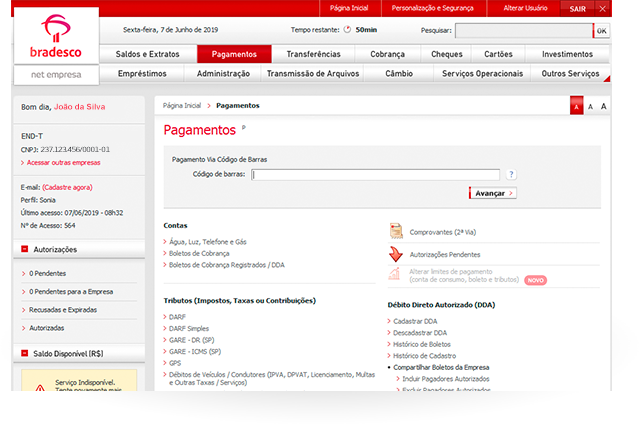
Task: Click the SAIR logout button
Action: click(582, 8)
